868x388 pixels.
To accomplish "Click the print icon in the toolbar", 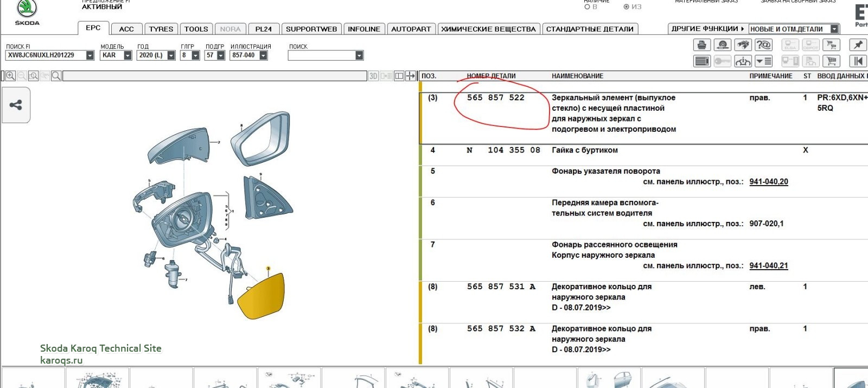I will coord(701,45).
